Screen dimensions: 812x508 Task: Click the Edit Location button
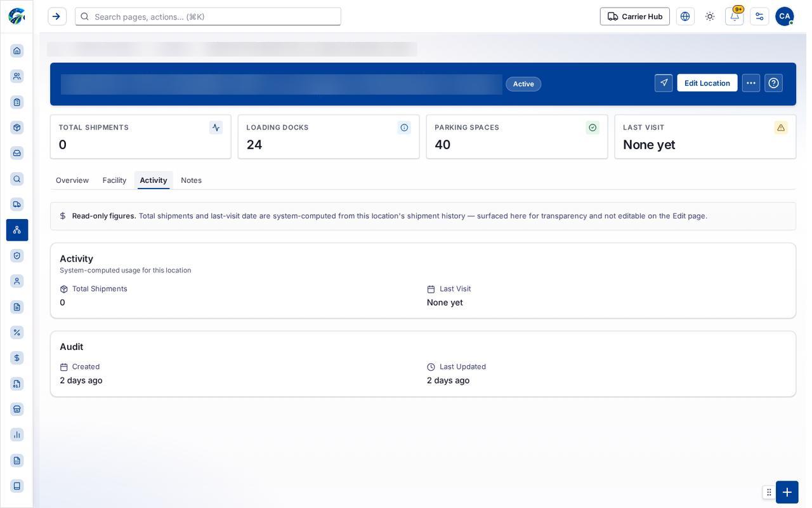point(707,83)
